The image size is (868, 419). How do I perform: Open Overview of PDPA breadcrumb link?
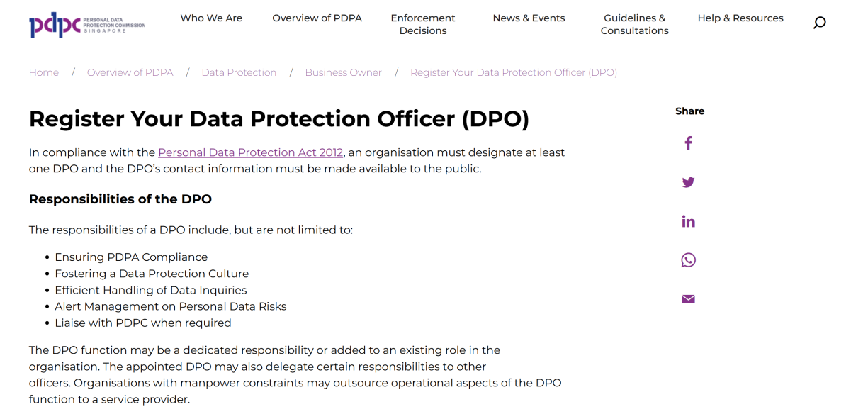point(130,72)
